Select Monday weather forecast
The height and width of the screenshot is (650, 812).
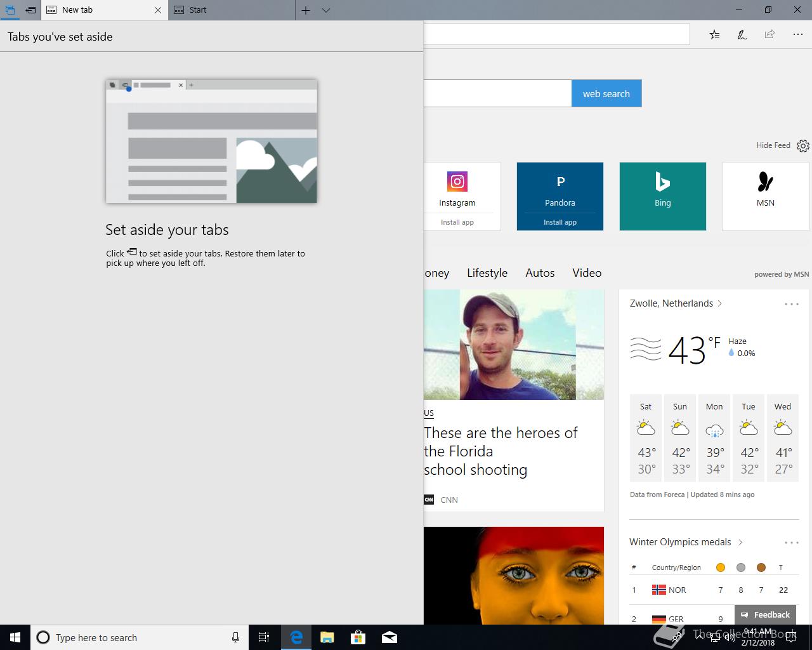point(714,438)
